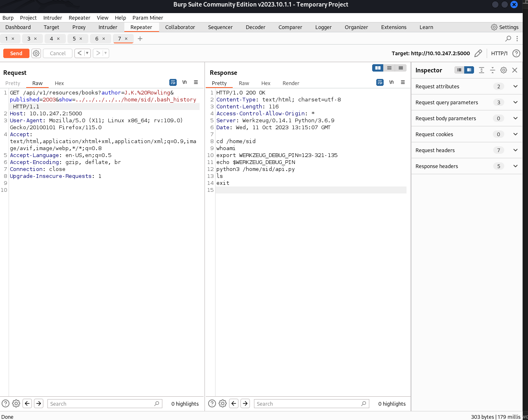The height and width of the screenshot is (420, 528).
Task: Add a new Repeater tab
Action: tap(140, 38)
